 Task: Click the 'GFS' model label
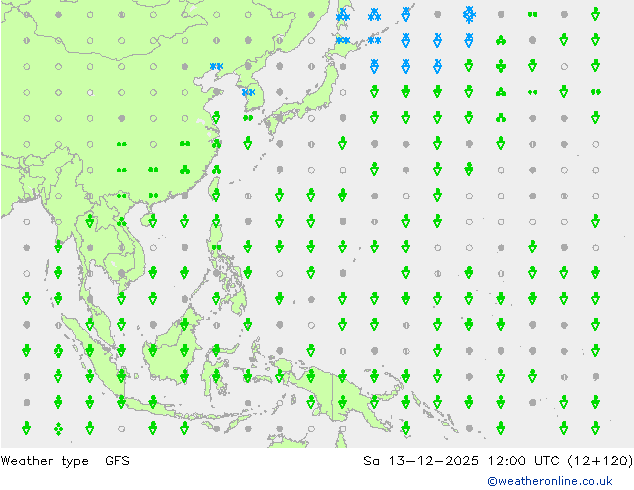click(x=117, y=460)
